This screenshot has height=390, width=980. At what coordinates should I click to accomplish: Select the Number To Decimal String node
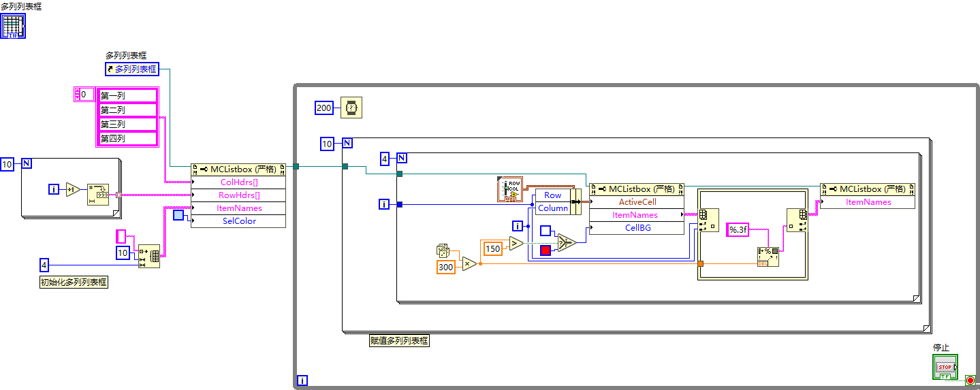coord(98,194)
